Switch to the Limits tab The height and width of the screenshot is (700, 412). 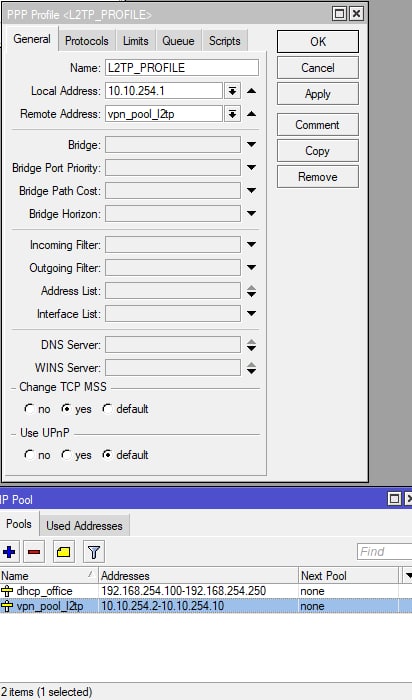click(x=135, y=41)
